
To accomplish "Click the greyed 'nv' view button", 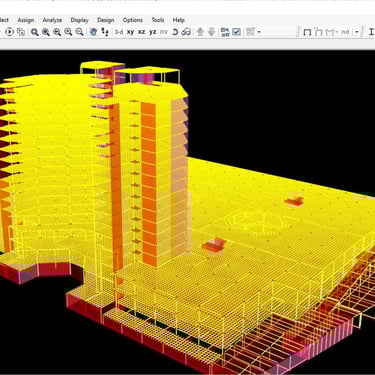I will click(164, 32).
